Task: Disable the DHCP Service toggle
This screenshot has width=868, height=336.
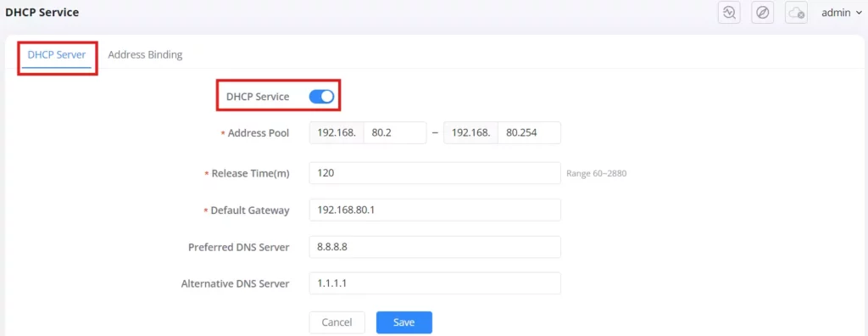Action: click(321, 97)
